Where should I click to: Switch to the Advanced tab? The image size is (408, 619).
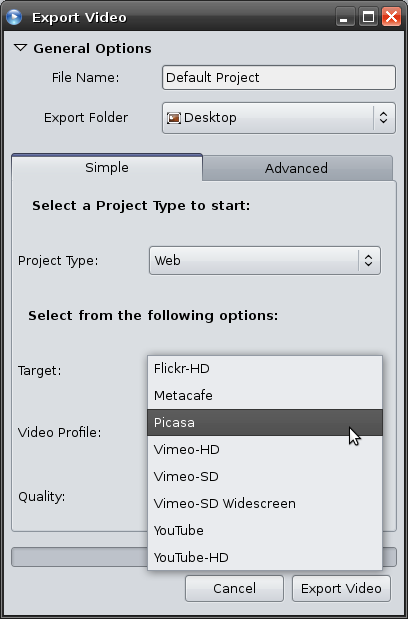pyautogui.click(x=297, y=168)
